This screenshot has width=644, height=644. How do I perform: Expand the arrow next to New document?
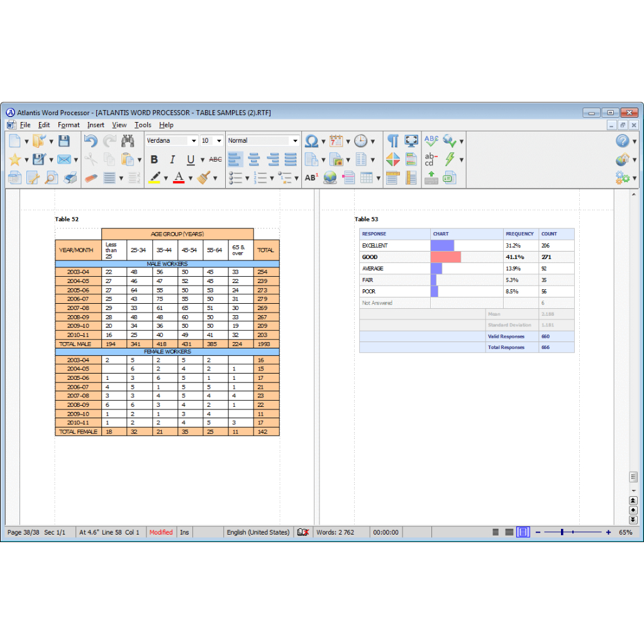point(26,142)
